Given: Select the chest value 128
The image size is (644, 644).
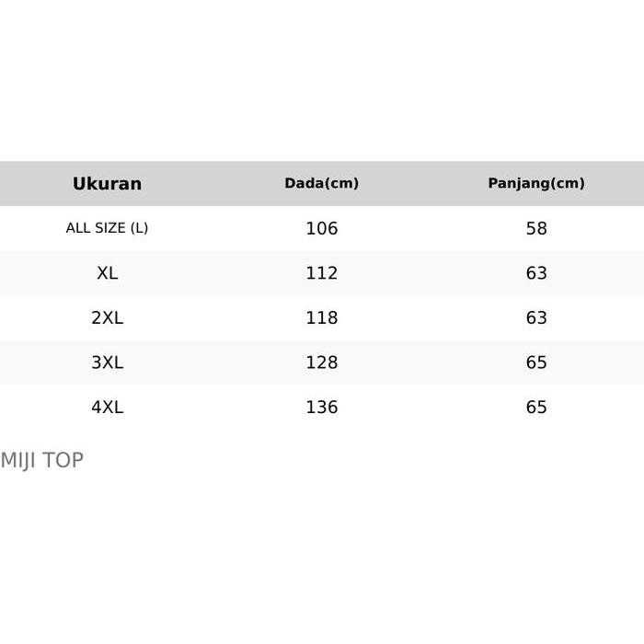Looking at the screenshot, I should click(321, 362).
